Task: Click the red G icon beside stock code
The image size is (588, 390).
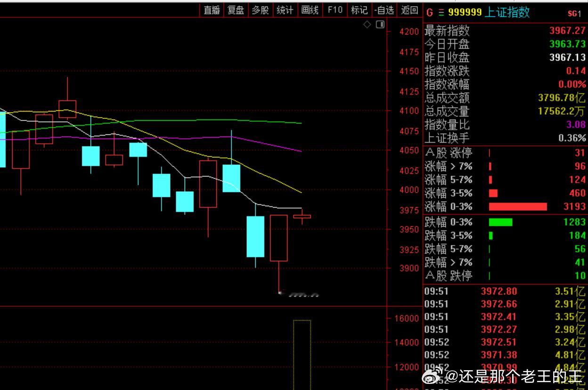Action: (429, 12)
